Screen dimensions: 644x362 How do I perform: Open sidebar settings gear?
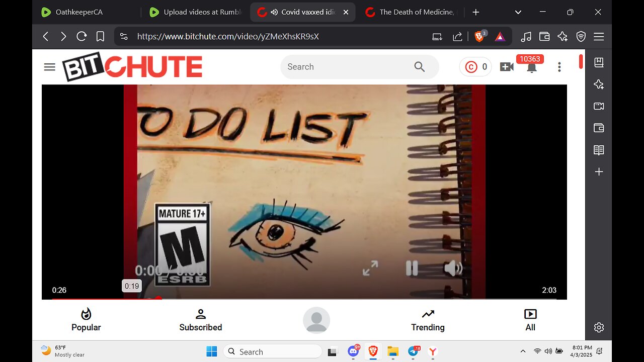(599, 327)
